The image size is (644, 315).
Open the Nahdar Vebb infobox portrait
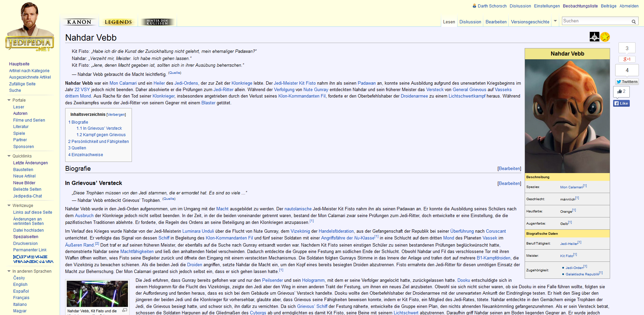[x=567, y=116]
